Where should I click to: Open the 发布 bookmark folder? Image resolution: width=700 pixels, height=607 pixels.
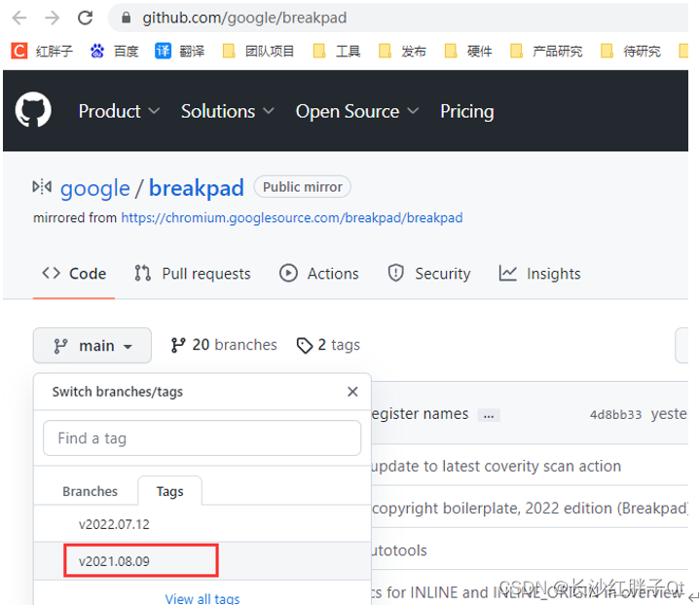pyautogui.click(x=402, y=51)
